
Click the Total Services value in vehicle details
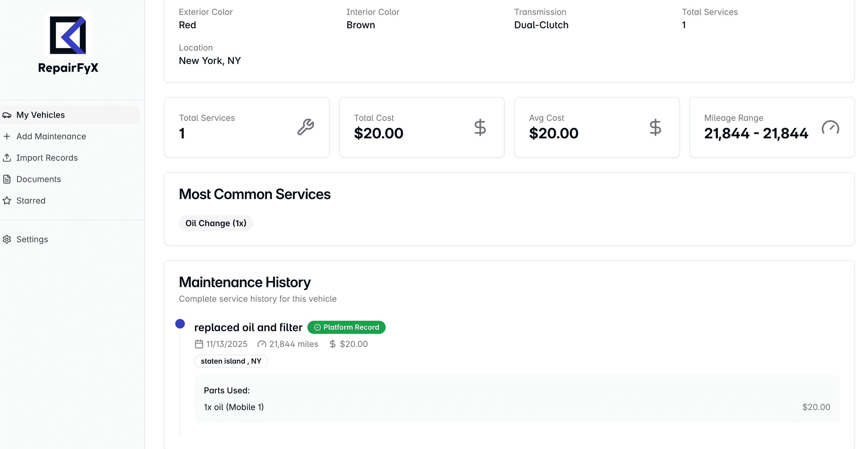pyautogui.click(x=684, y=25)
